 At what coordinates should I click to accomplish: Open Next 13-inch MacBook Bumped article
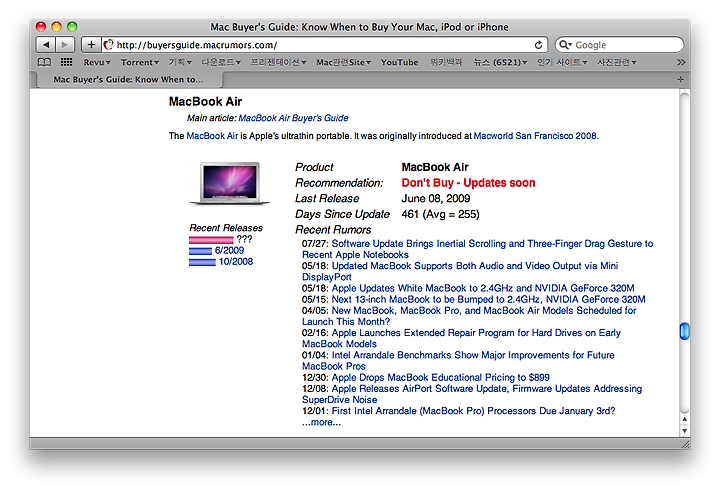489,299
